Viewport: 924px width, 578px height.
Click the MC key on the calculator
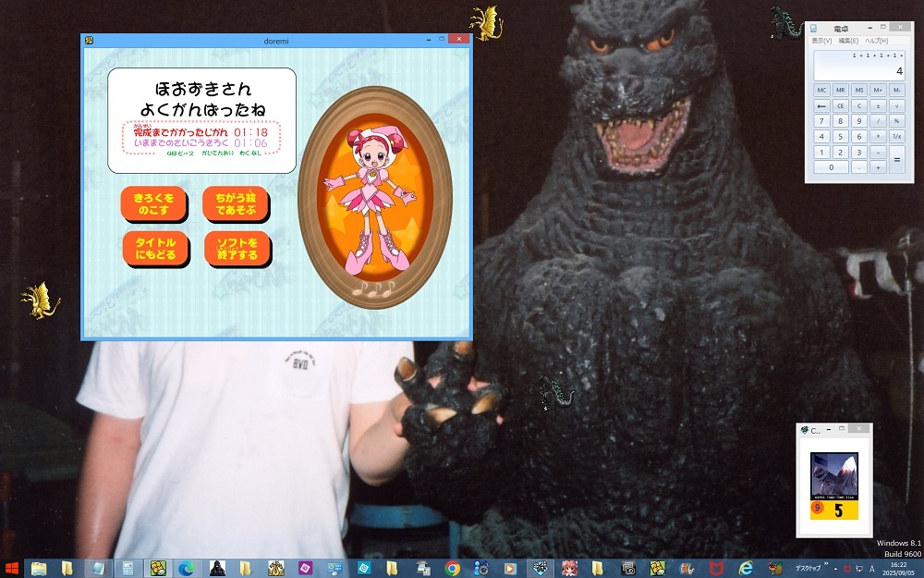tap(821, 91)
